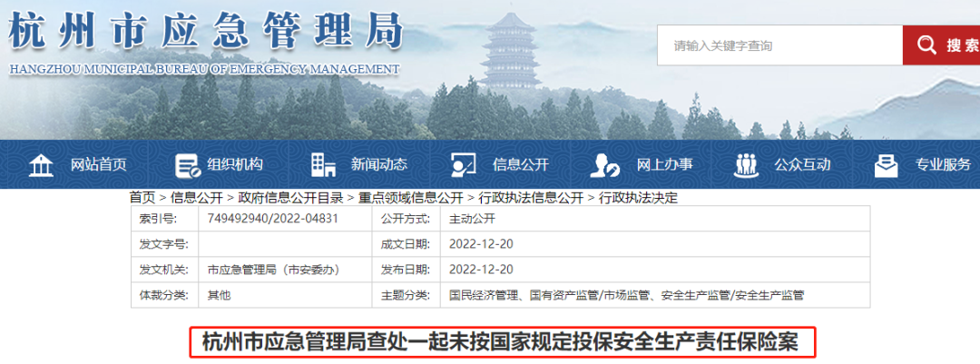
Task: Click the 公开方式 label cell
Action: [x=406, y=219]
